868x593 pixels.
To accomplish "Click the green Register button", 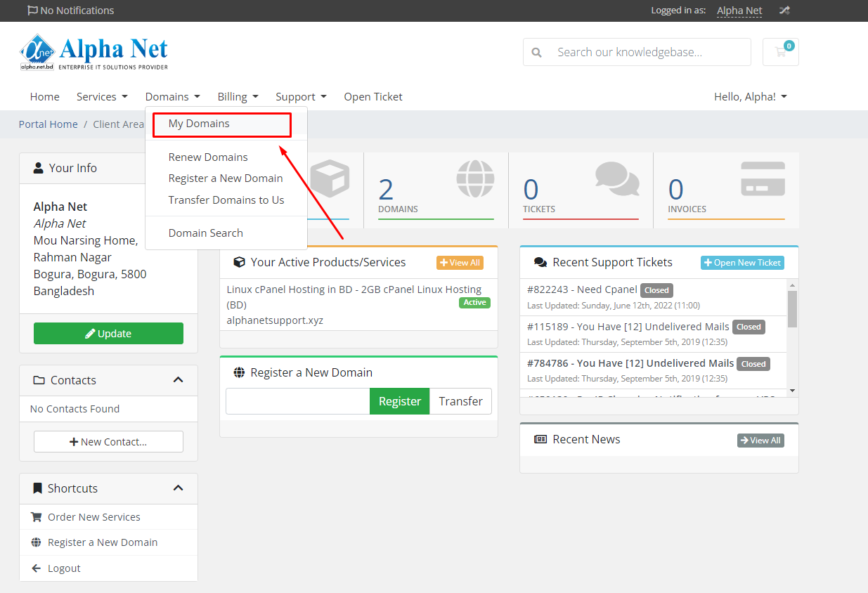I will tap(399, 401).
